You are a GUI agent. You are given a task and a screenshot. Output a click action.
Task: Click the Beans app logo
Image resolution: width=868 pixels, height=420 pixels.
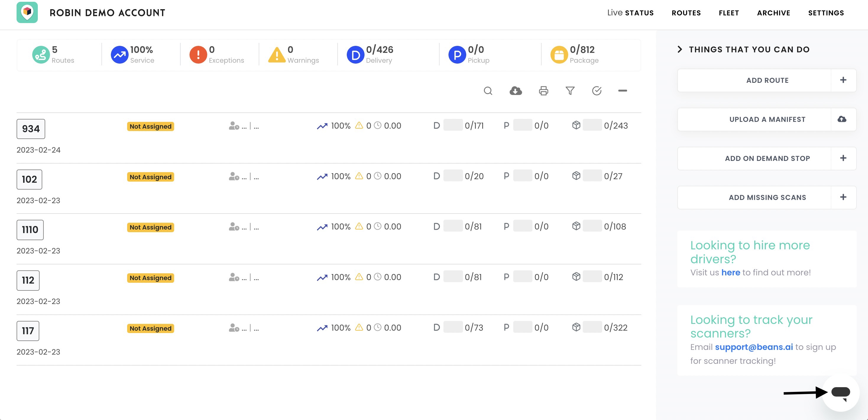click(27, 12)
